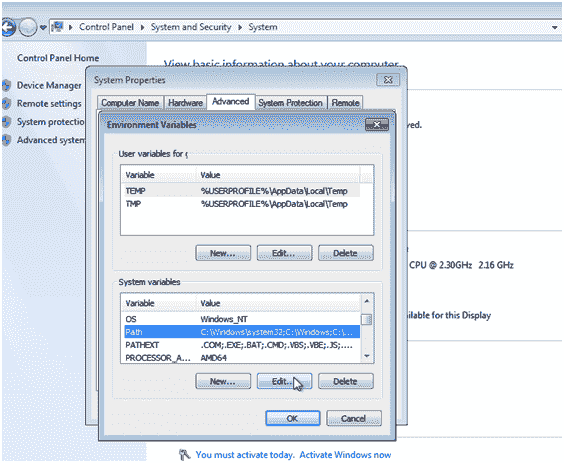
Task: Select the OS system variable row
Action: [x=241, y=319]
